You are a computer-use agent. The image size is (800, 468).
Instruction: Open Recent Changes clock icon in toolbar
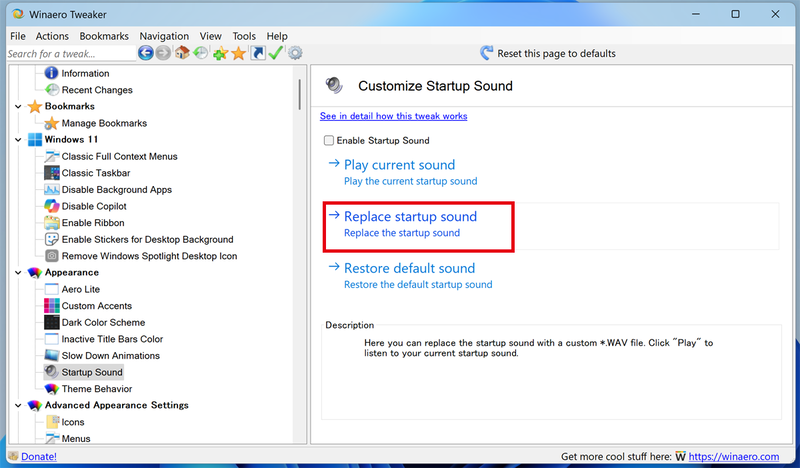click(x=201, y=53)
